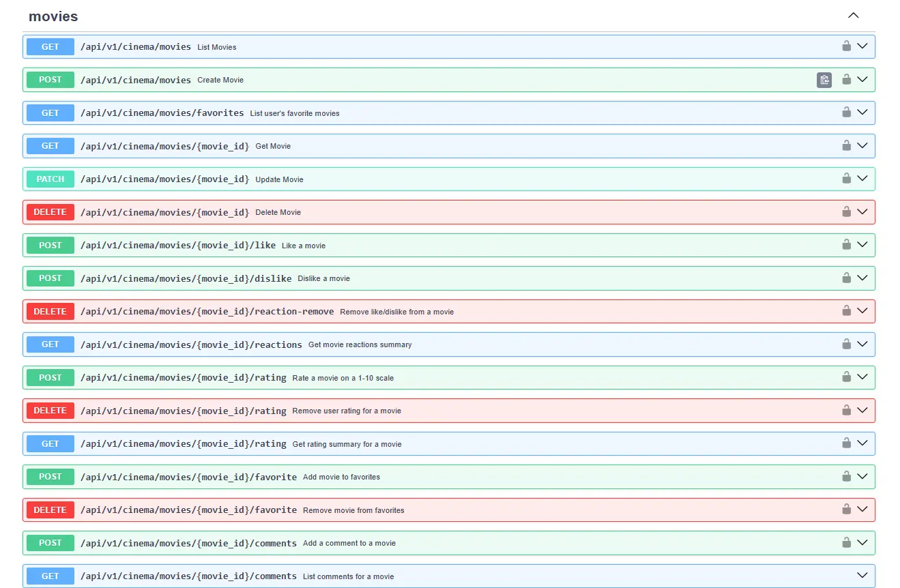The width and height of the screenshot is (900, 588).
Task: Click the GET badge for favorites list endpoint
Action: (x=50, y=113)
